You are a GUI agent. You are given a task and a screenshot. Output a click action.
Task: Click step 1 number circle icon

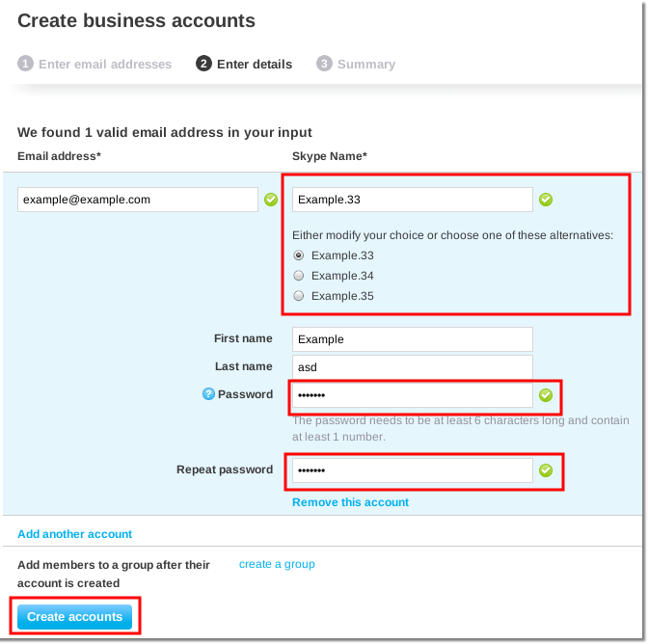[x=25, y=64]
